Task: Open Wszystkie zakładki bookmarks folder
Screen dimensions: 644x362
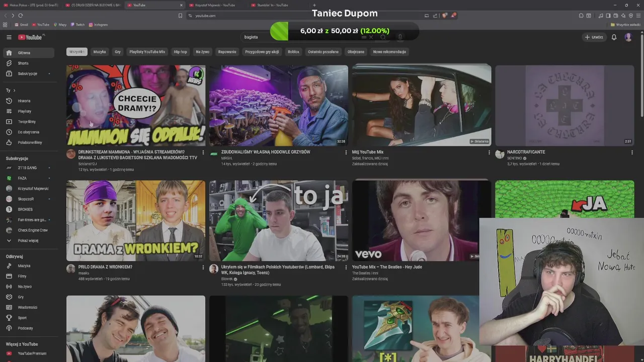Action: [625, 25]
